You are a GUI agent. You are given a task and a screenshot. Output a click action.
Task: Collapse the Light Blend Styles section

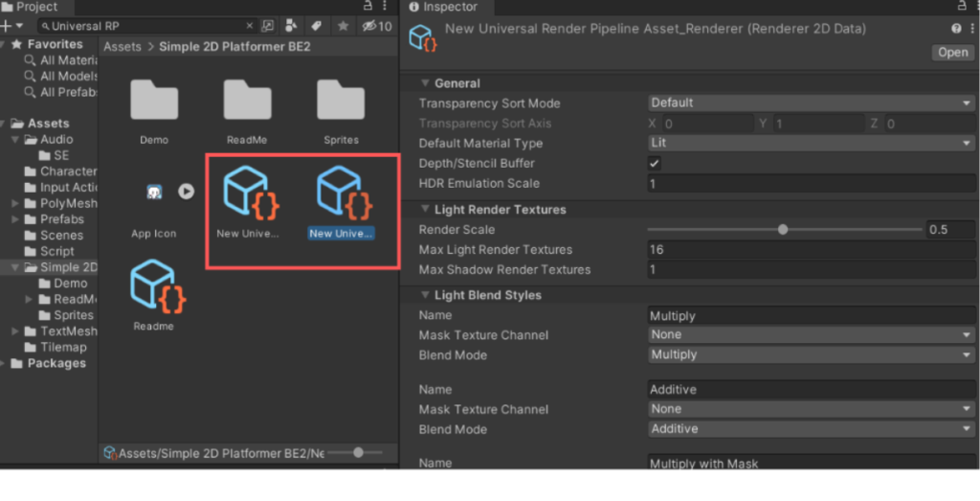[x=425, y=295]
